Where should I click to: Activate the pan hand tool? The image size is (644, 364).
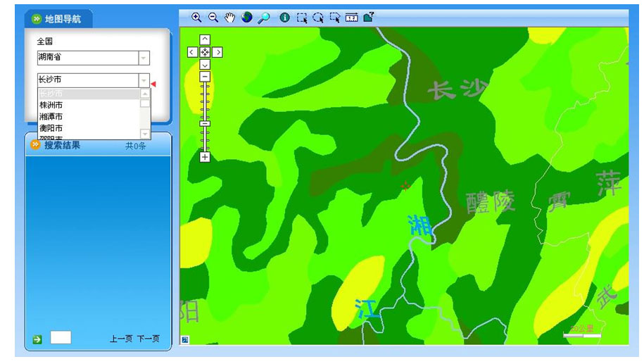230,18
